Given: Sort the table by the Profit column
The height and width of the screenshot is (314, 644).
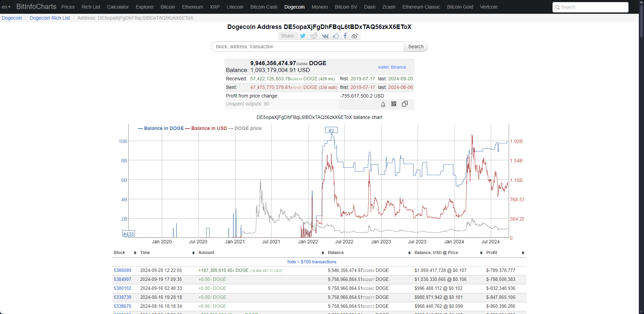Looking at the screenshot, I should point(523,253).
